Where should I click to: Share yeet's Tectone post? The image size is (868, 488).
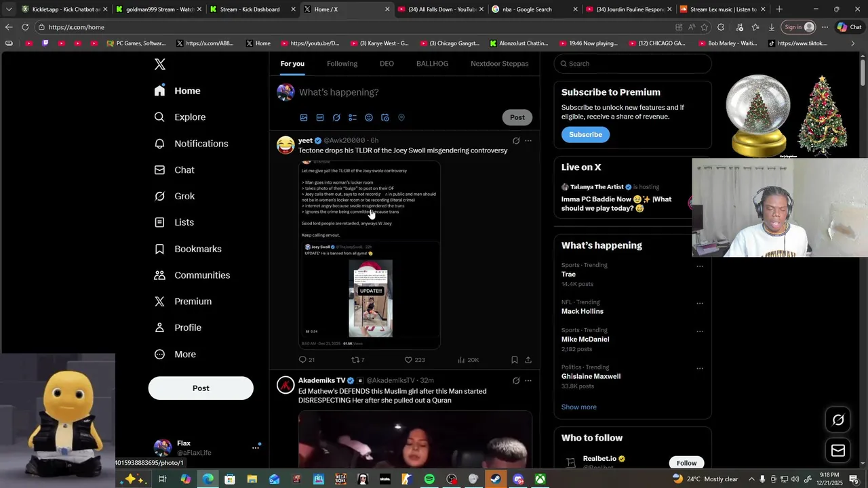pyautogui.click(x=528, y=360)
